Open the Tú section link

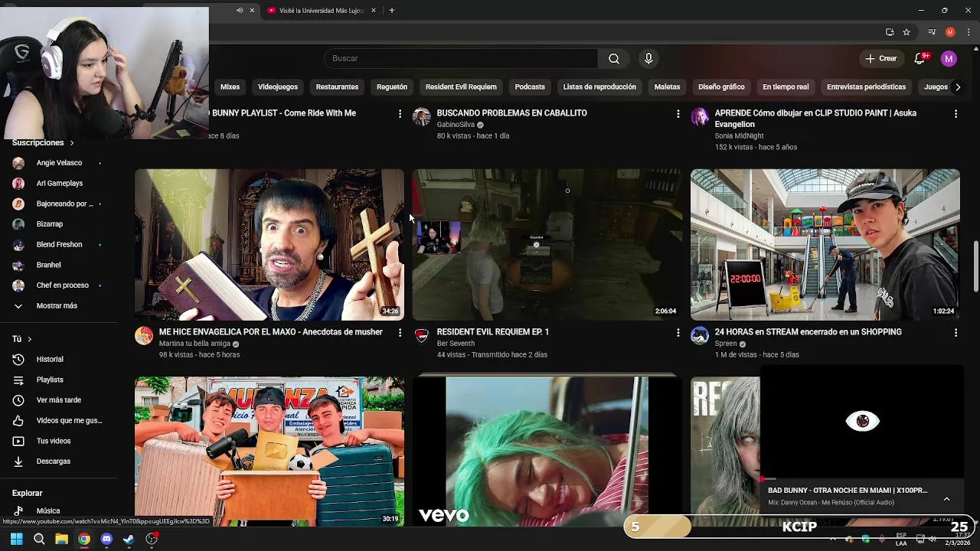click(21, 339)
